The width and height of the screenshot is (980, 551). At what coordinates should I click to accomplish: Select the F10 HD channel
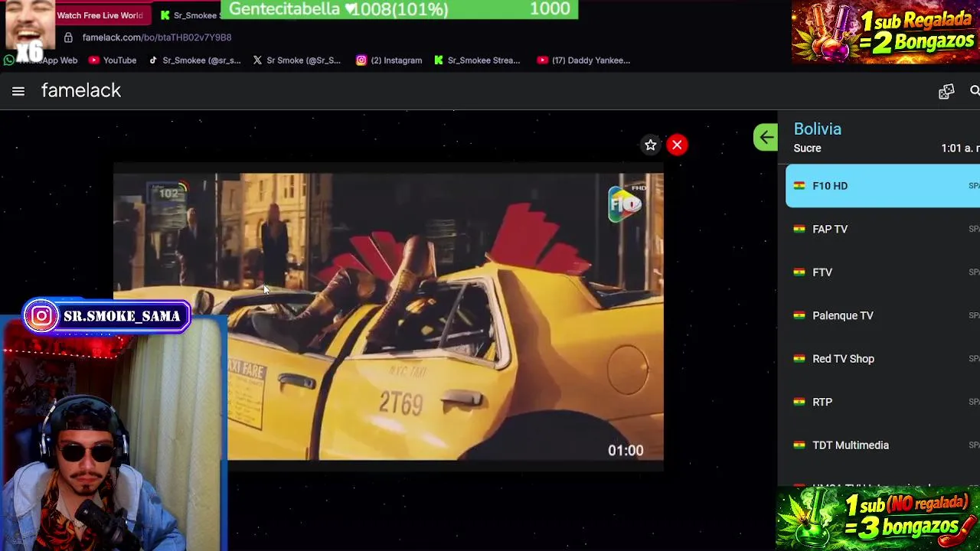click(883, 186)
